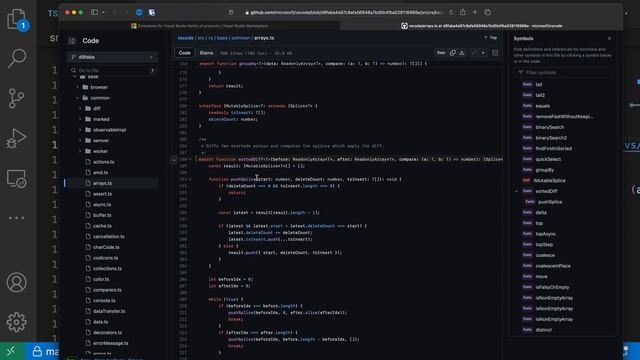This screenshot has height=360, width=640.
Task: Open src breadcrumb link
Action: (x=201, y=38)
